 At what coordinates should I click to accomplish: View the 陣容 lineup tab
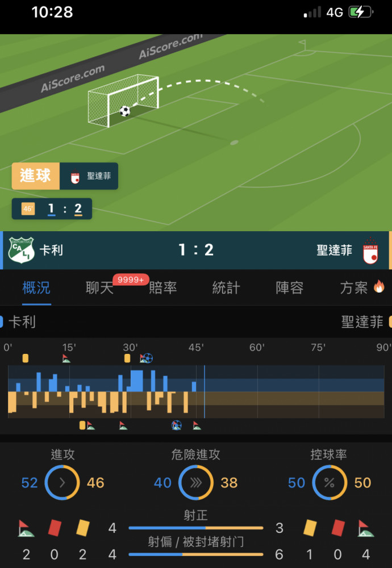click(290, 288)
